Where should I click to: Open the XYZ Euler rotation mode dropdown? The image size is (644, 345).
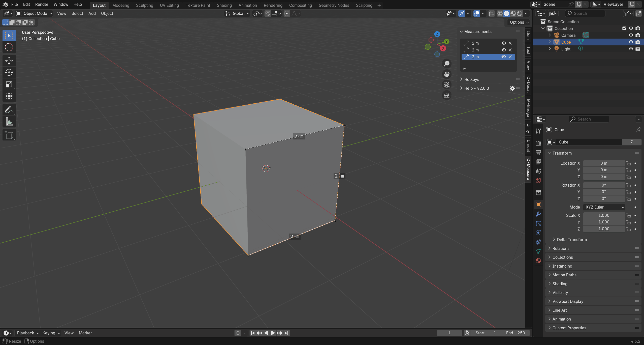pos(604,207)
